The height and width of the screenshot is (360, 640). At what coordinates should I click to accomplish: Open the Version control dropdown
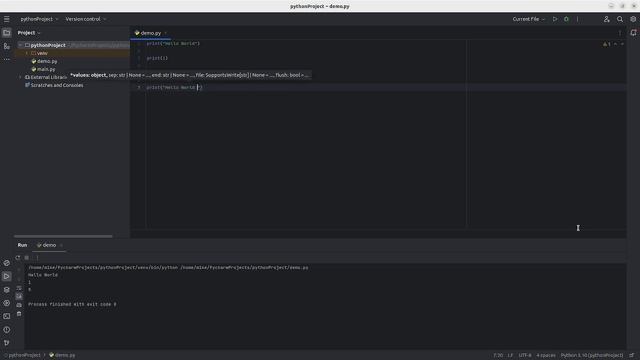[x=86, y=19]
